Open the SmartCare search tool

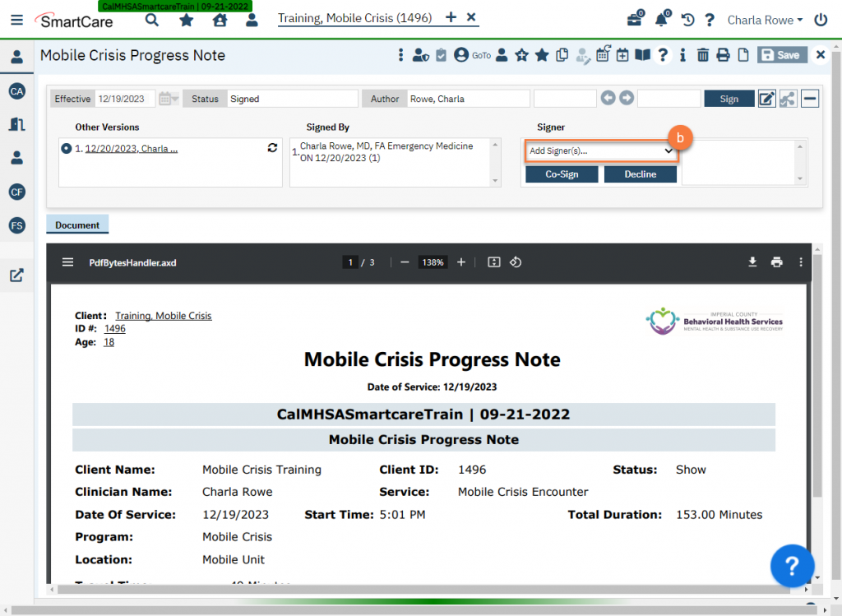pyautogui.click(x=152, y=18)
